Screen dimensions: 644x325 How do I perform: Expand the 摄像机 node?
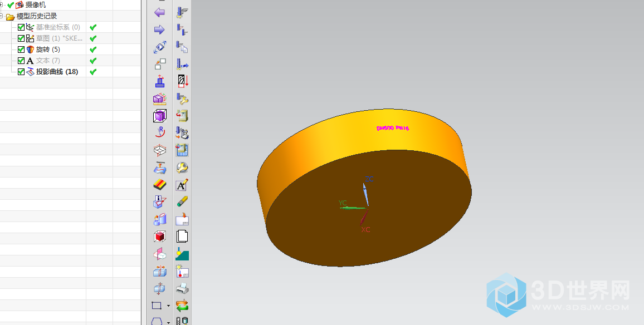click(1, 5)
